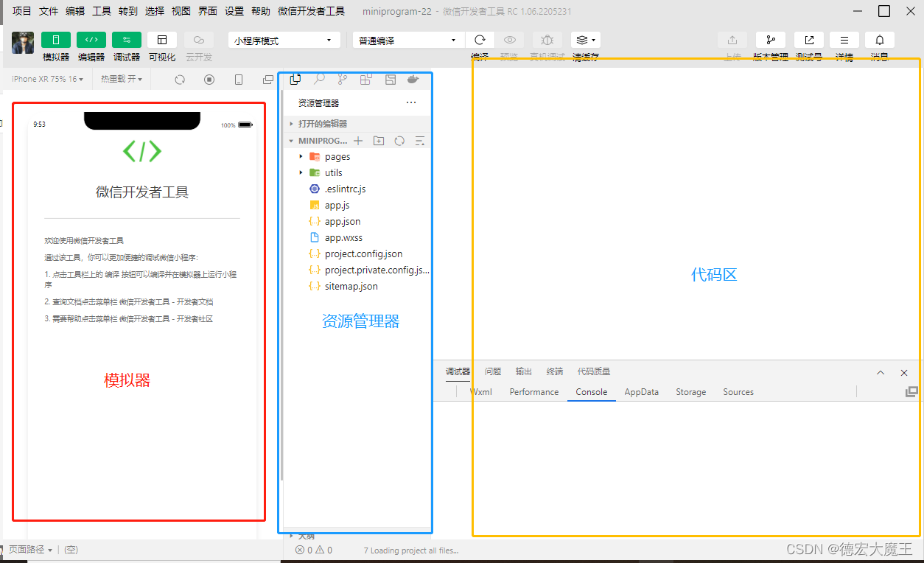Click the 云开发 cloud development icon
Screen dimensions: 924x563
coord(199,40)
